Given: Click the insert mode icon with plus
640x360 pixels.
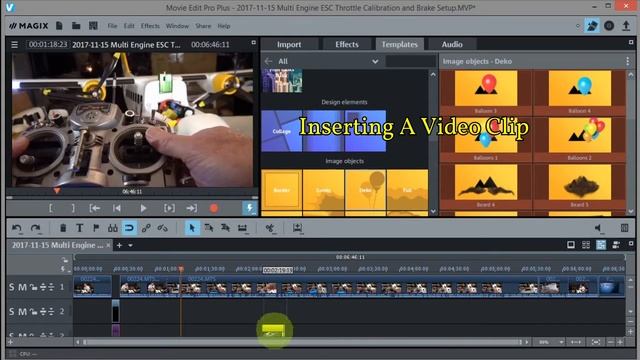Looking at the screenshot, I should tap(298, 228).
